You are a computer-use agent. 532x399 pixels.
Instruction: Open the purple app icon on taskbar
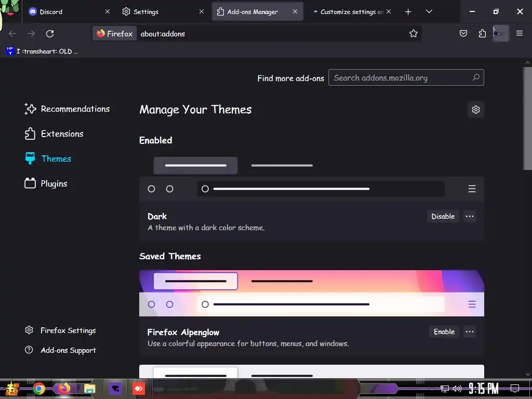coord(115,389)
